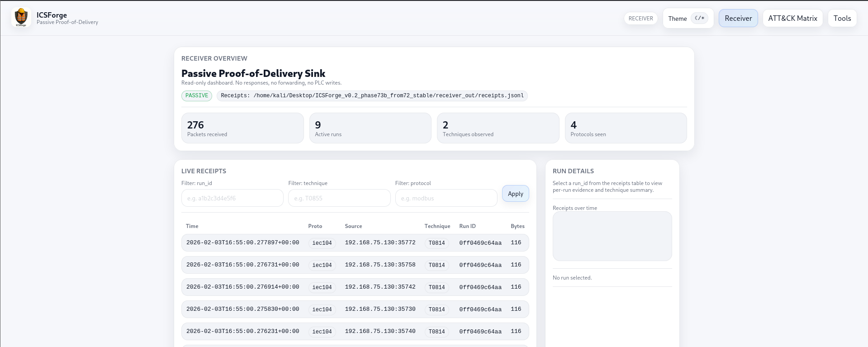Viewport: 868px width, 347px height.
Task: Click the 9 Active runs card
Action: pyautogui.click(x=370, y=128)
